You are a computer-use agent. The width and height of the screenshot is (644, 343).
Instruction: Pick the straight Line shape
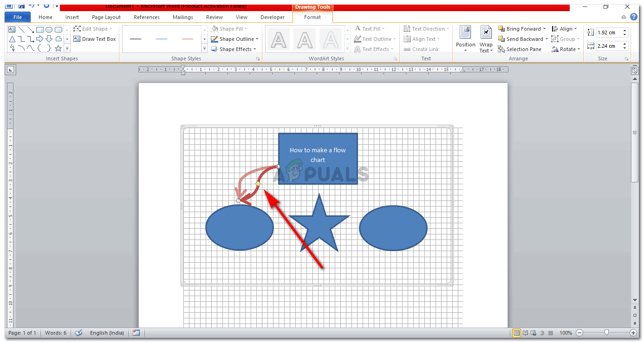(21, 30)
